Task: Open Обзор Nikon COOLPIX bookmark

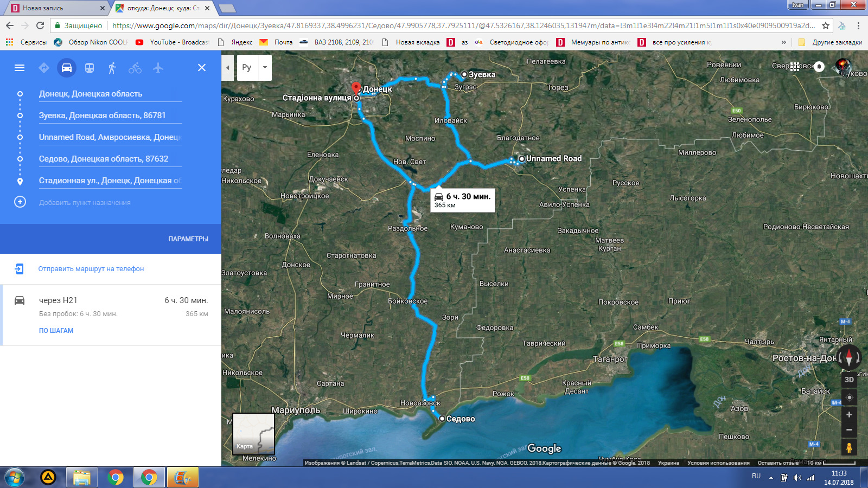Action: (x=91, y=42)
